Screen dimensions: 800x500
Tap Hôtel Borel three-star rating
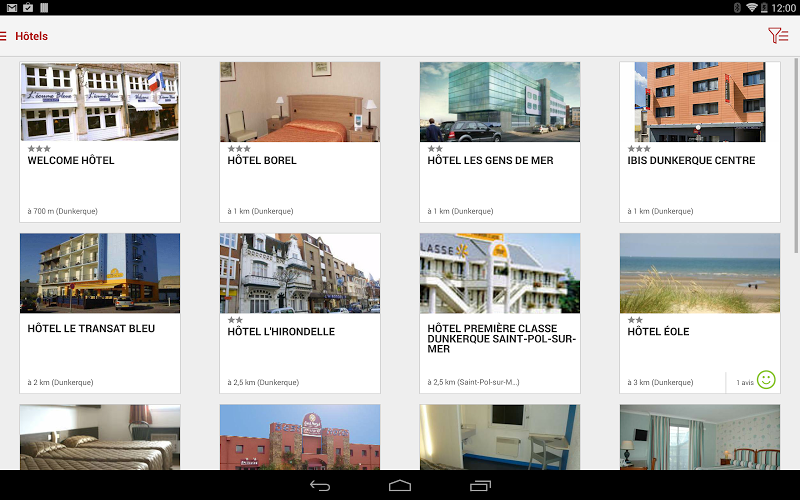(239, 149)
